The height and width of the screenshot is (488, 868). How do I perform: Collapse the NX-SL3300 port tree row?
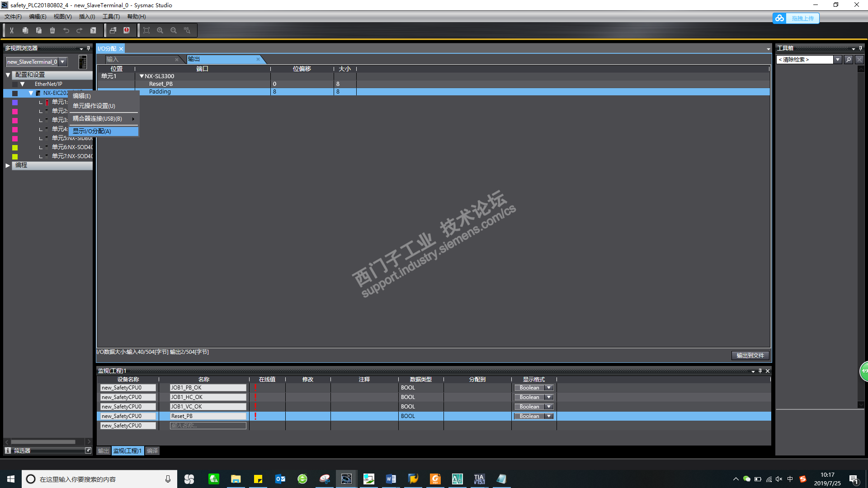coord(142,76)
